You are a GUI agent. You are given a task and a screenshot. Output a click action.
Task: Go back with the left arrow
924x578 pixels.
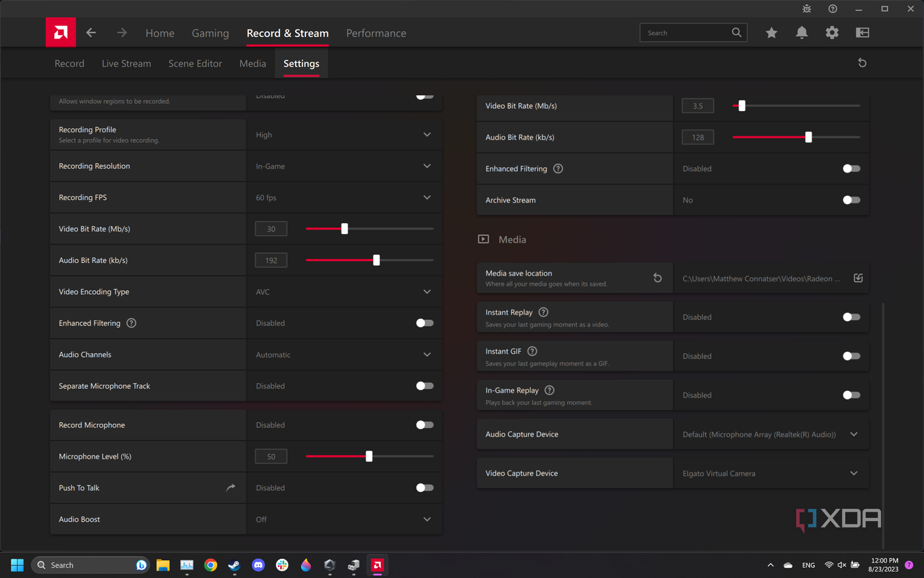coord(91,33)
